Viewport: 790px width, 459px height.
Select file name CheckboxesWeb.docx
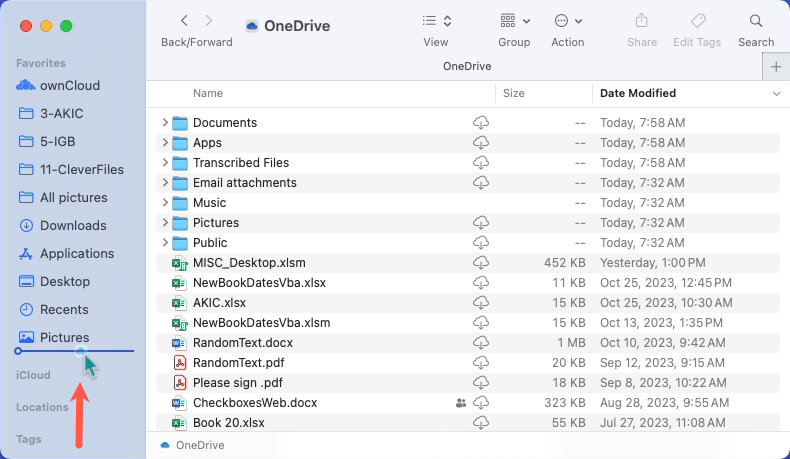[255, 403]
